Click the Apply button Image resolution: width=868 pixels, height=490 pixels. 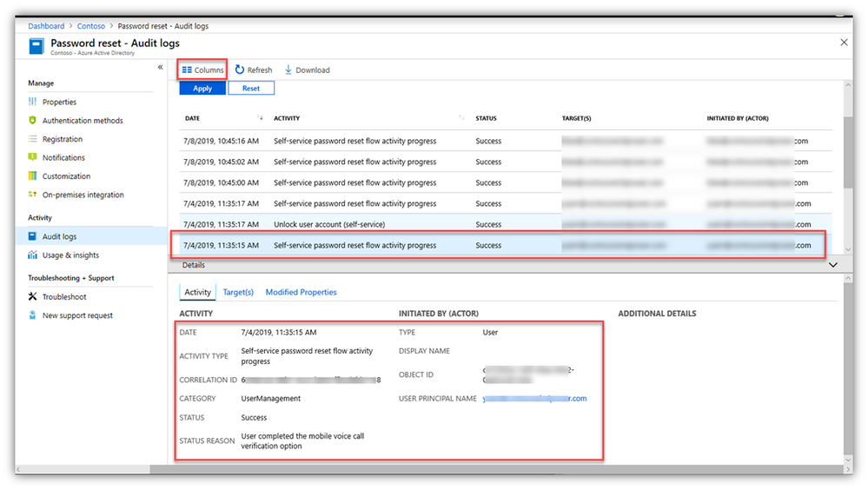point(202,88)
